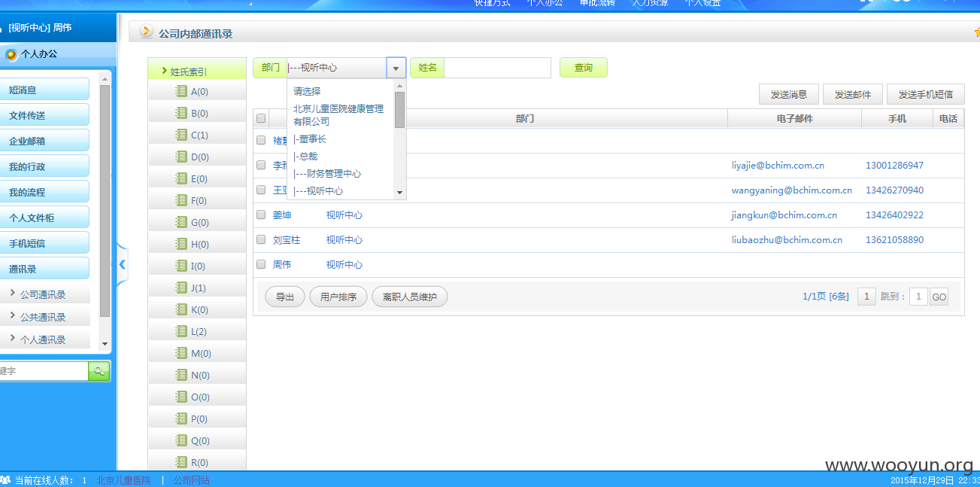
Task: Click the 姓名 text input field
Action: [x=497, y=68]
